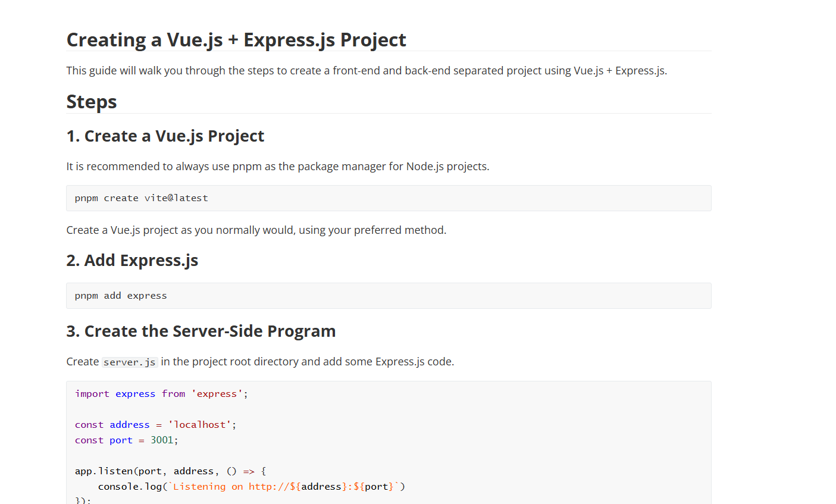Click 'console.log' in the server code
The height and width of the screenshot is (504, 836).
point(130,487)
